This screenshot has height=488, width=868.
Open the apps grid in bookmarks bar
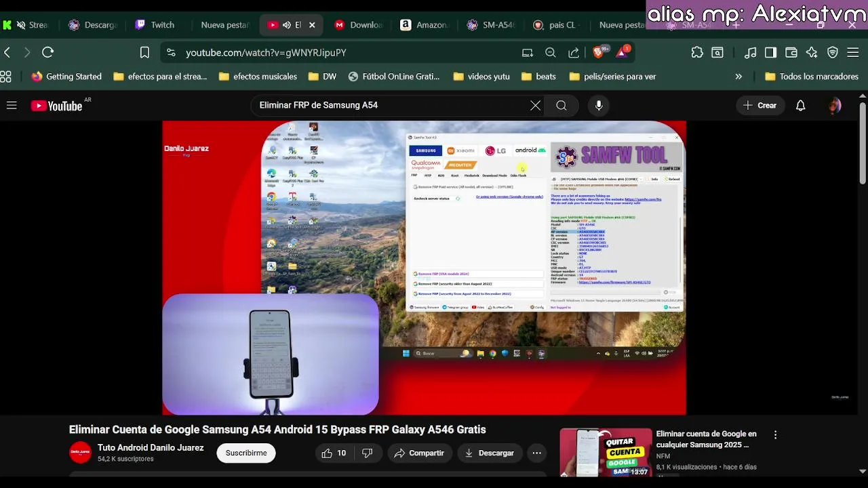pyautogui.click(x=6, y=77)
